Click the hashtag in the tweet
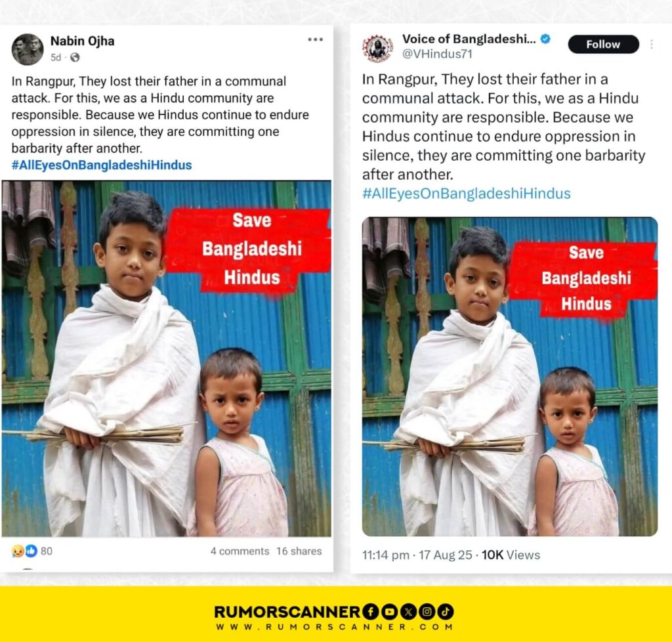The height and width of the screenshot is (642, 672). click(x=467, y=194)
